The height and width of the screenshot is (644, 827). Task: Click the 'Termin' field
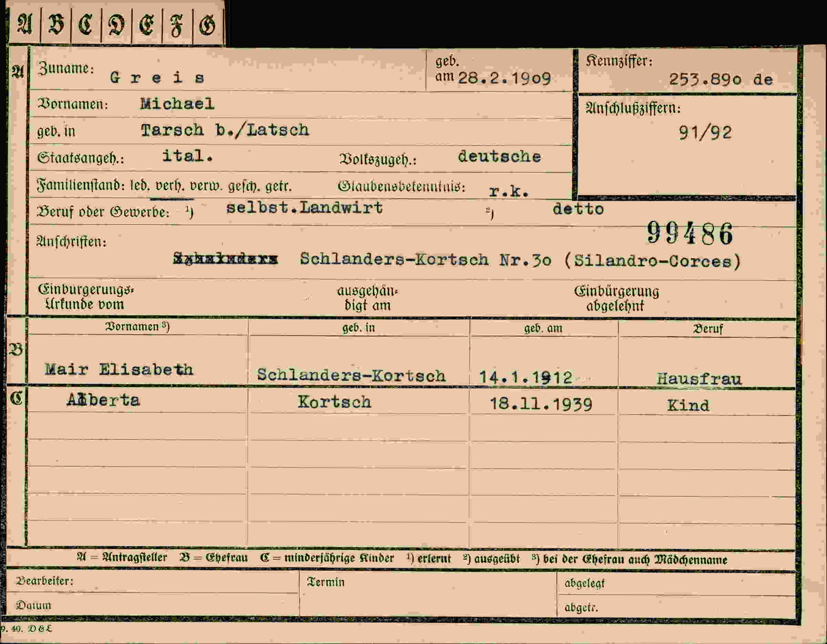tap(428, 594)
